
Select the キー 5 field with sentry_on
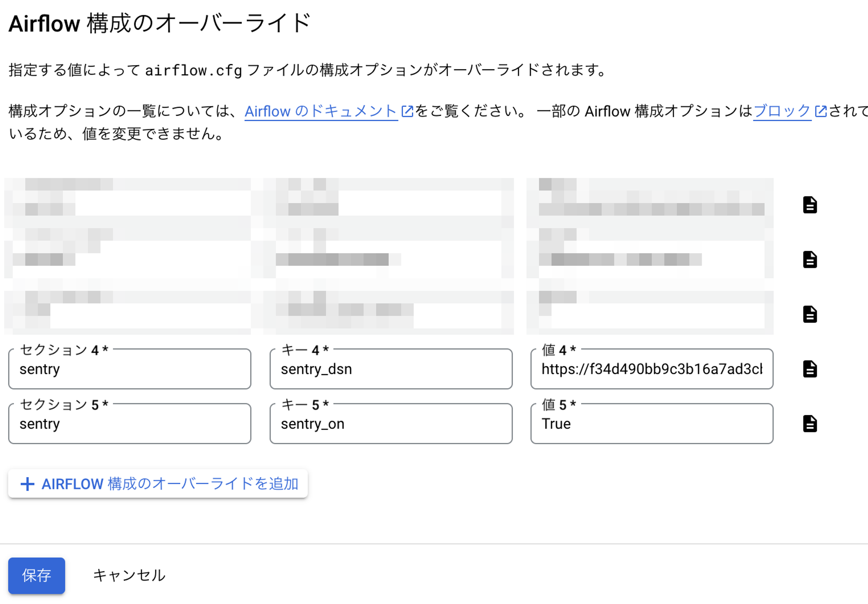pos(391,424)
